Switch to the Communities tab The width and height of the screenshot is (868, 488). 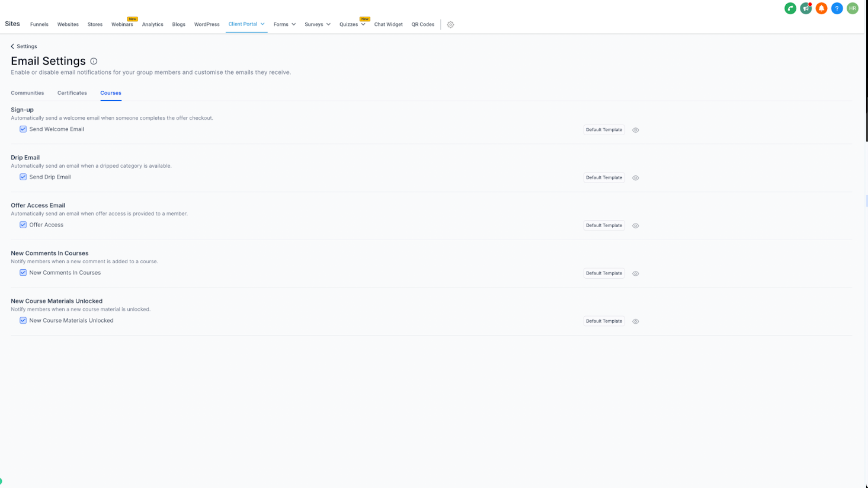click(27, 93)
